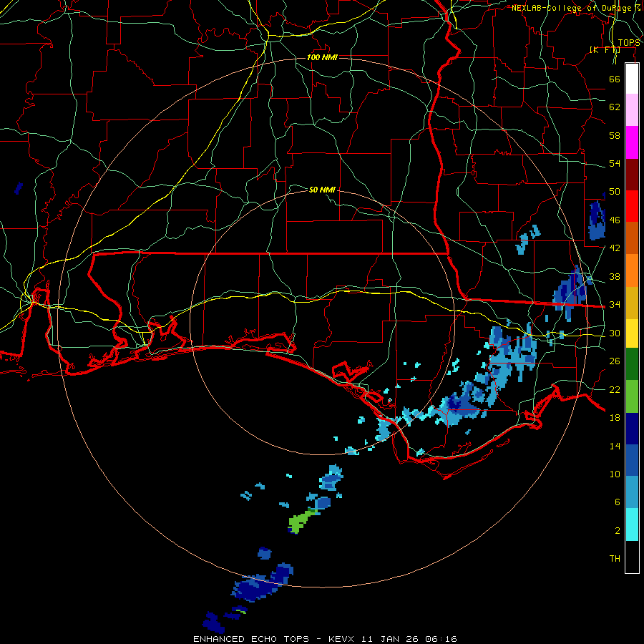Click the legend value "66"
Image resolution: width=644 pixels, height=644 pixels.
pos(615,79)
